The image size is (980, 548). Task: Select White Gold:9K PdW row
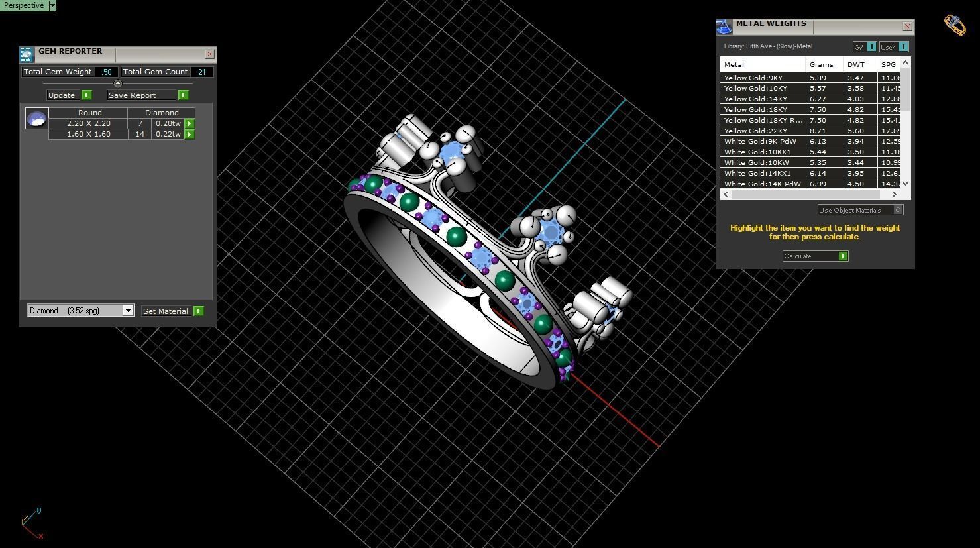pos(811,141)
